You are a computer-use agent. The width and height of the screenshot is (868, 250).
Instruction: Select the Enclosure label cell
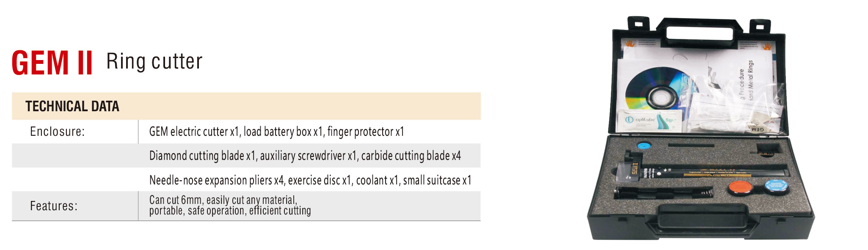(x=75, y=132)
